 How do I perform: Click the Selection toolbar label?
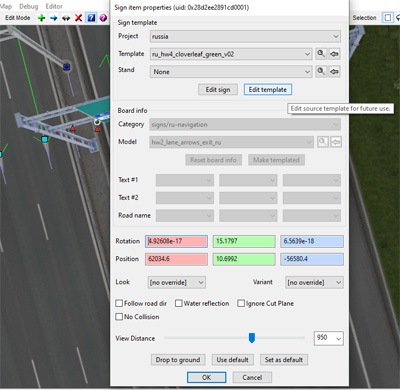click(x=364, y=17)
